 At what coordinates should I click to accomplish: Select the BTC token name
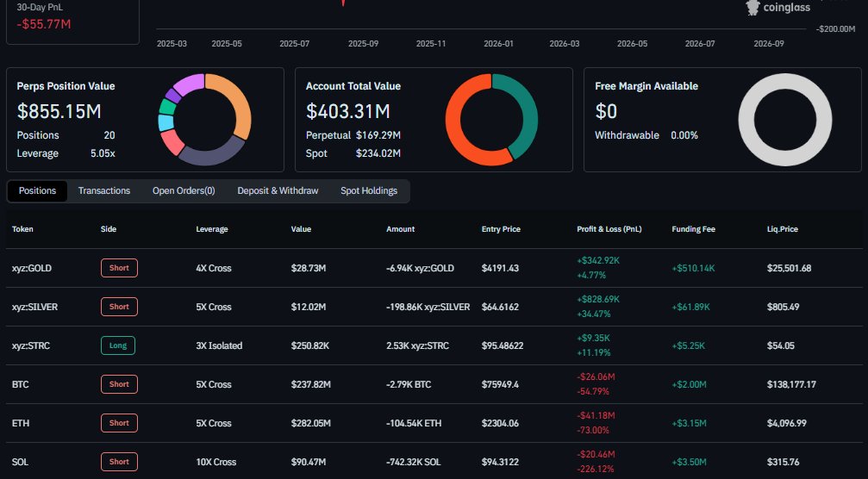coord(20,384)
